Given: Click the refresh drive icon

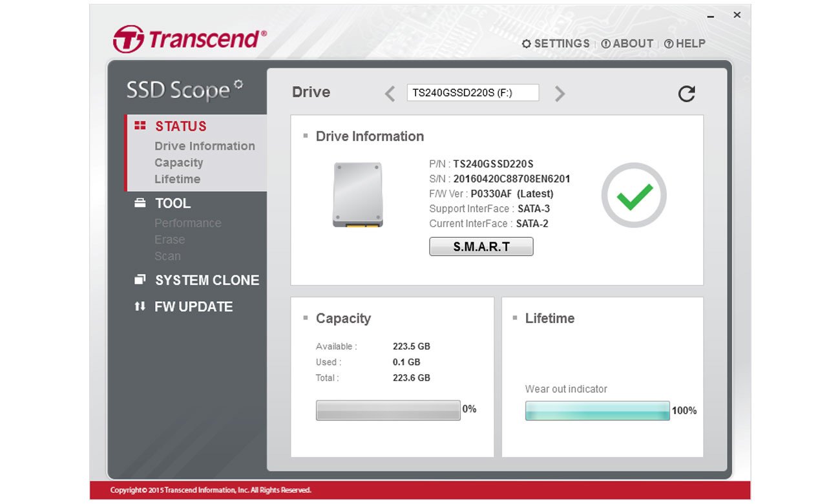Looking at the screenshot, I should 686,94.
